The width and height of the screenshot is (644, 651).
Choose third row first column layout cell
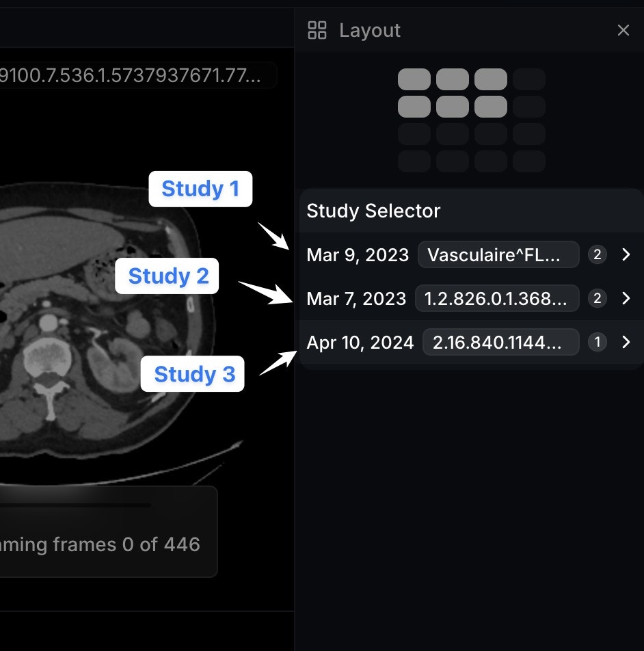point(414,134)
